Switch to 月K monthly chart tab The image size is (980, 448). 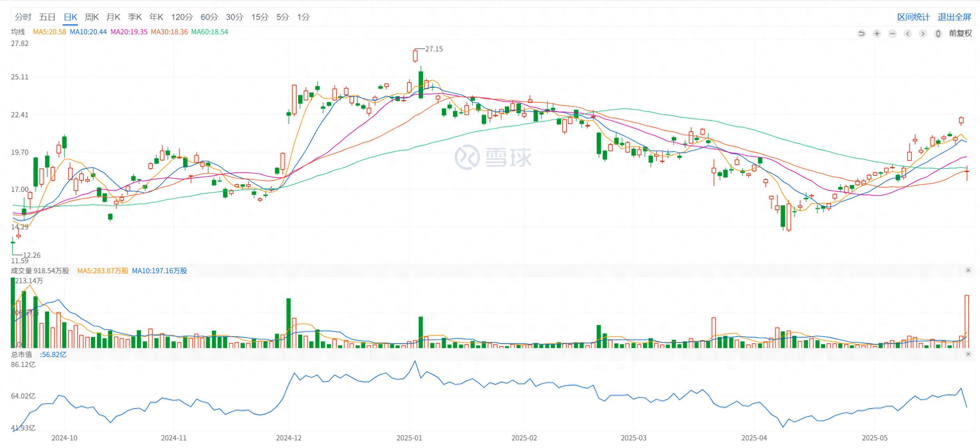pyautogui.click(x=113, y=17)
